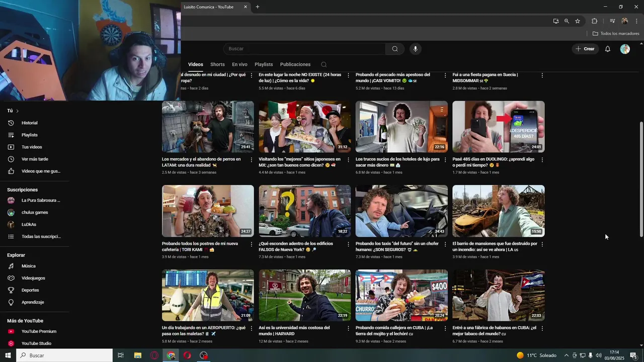Open the taskbar clock and date
This screenshot has height=362, width=644.
(x=614, y=355)
